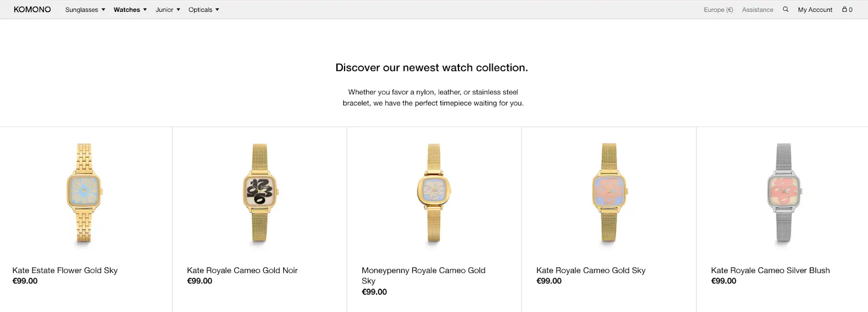Open Kate Royale Cameo Silver Blush watch image
868x312 pixels.
(x=784, y=193)
